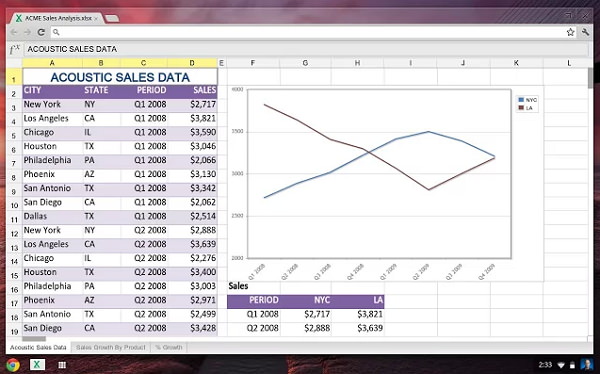Viewport: 600px width, 374px height.
Task: Click the STATE header cell
Action: [101, 91]
